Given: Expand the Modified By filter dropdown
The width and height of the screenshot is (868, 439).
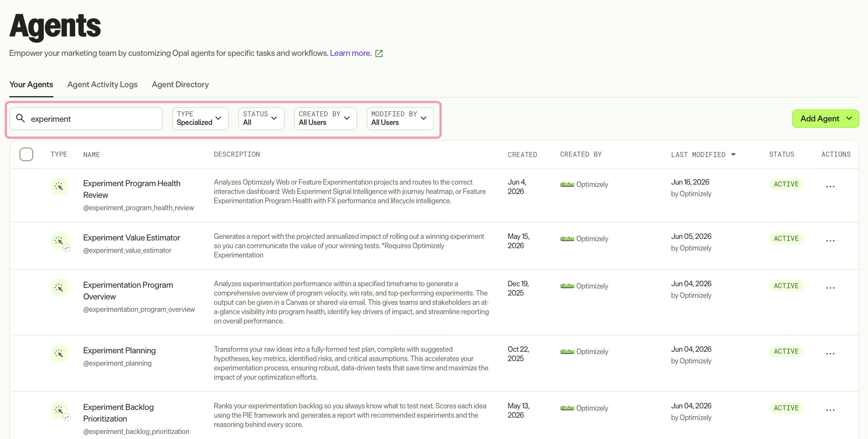Looking at the screenshot, I should 400,119.
